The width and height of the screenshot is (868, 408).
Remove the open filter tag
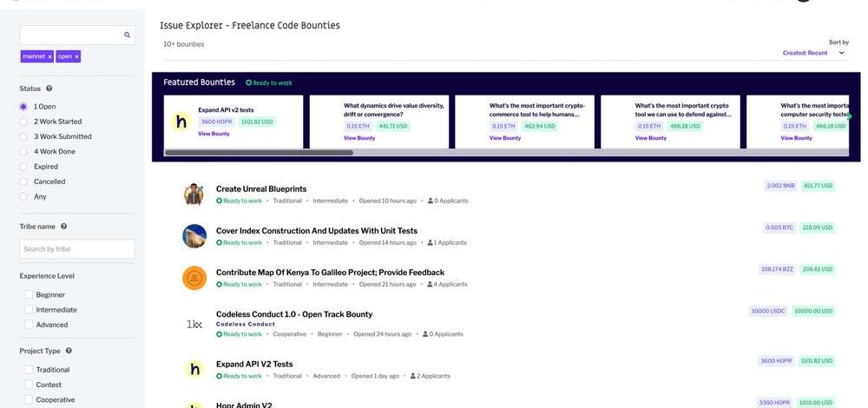[76, 56]
